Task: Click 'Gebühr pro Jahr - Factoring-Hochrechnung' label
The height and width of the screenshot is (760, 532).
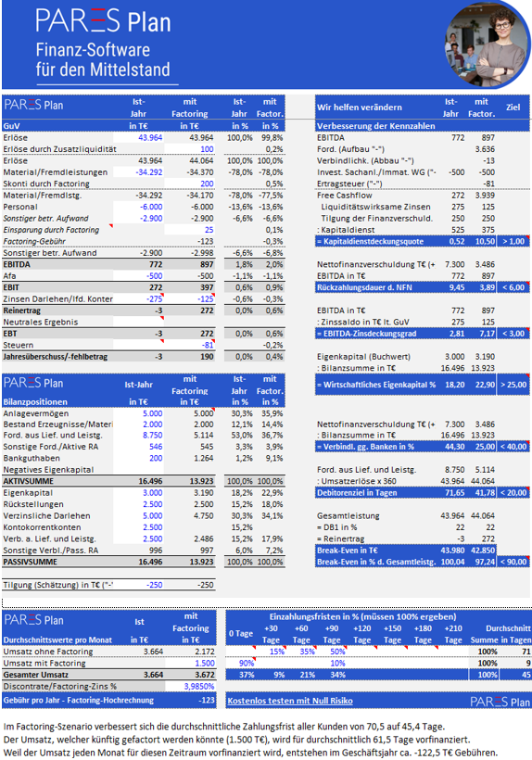Action: point(79,700)
